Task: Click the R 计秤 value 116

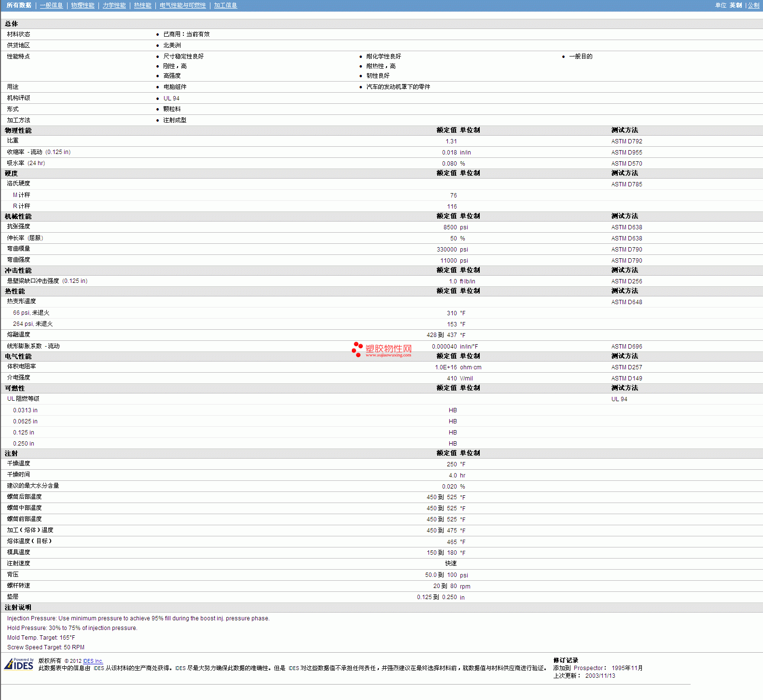Action: tap(452, 207)
